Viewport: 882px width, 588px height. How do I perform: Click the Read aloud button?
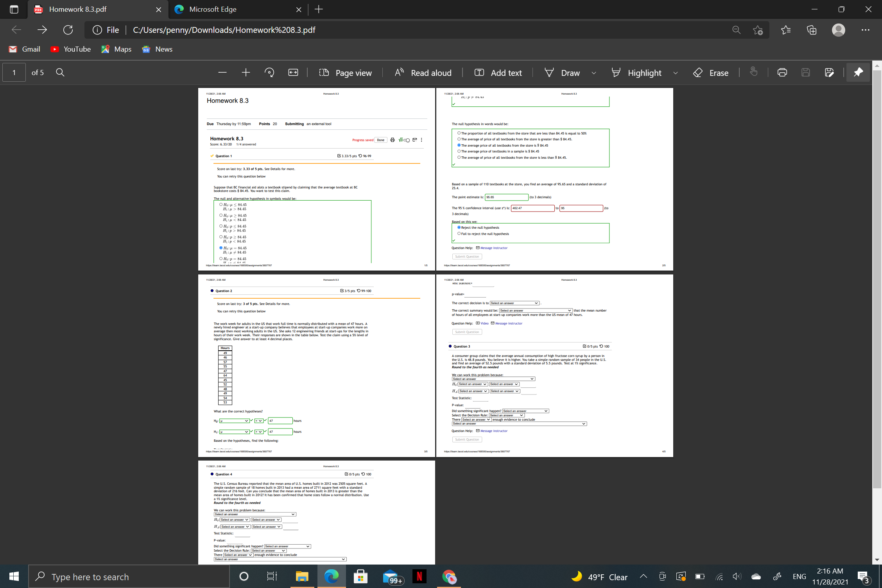point(423,73)
